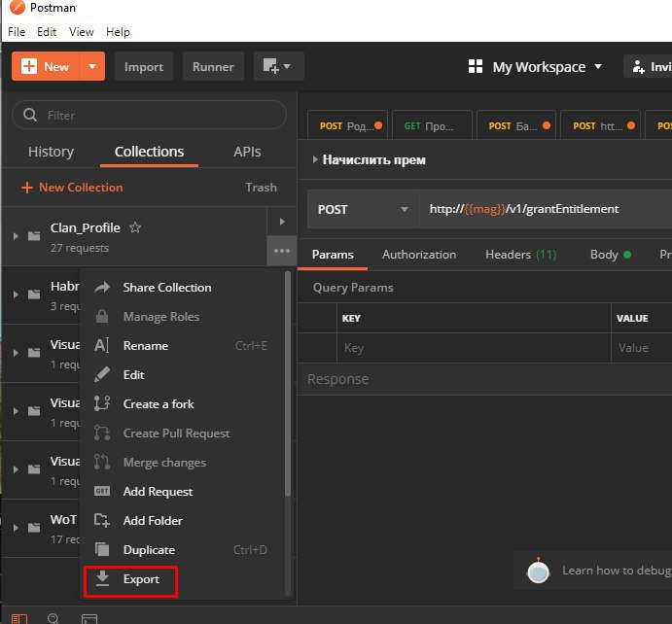Open the New button dropdown arrow
Screen dimensions: 672x624
coord(92,66)
